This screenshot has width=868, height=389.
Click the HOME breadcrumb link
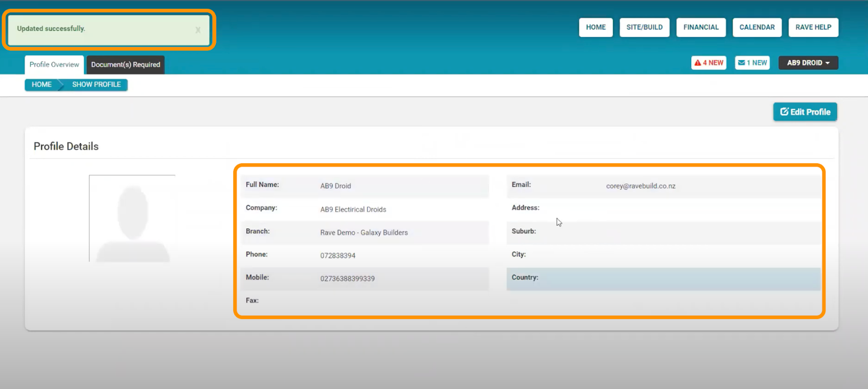[41, 85]
